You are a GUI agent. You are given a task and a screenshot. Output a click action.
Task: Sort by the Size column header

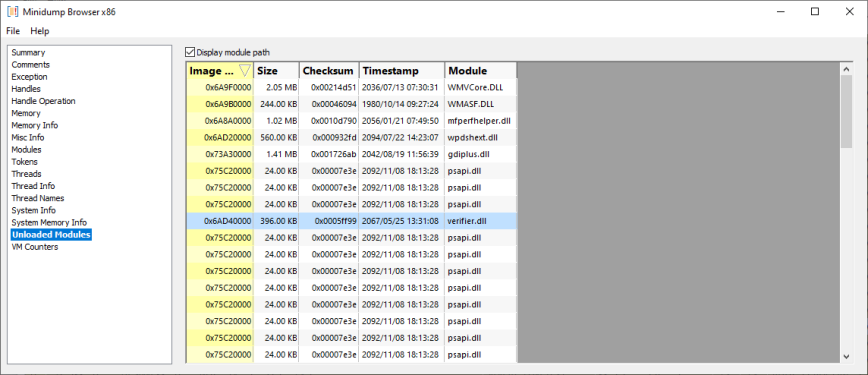click(277, 71)
